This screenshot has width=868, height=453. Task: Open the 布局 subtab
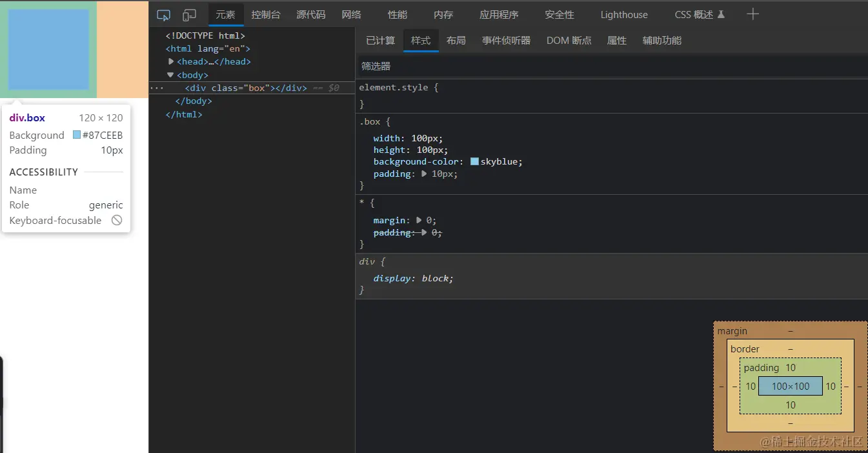coord(456,40)
